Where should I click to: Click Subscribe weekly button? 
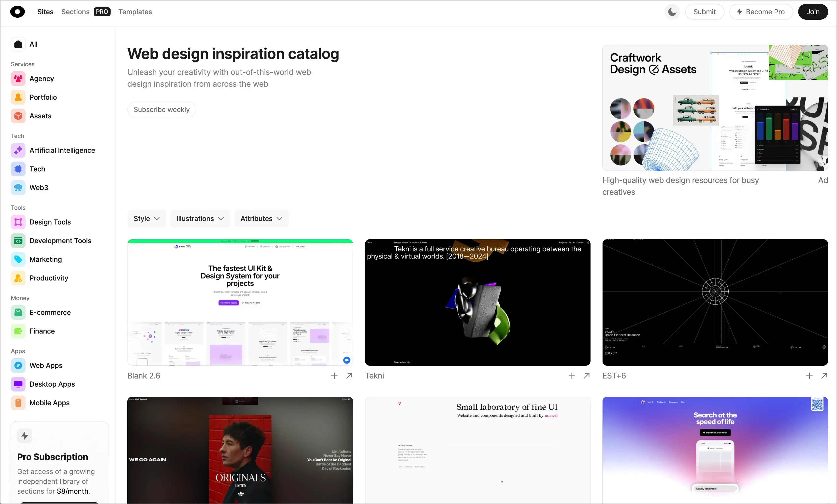coord(162,109)
